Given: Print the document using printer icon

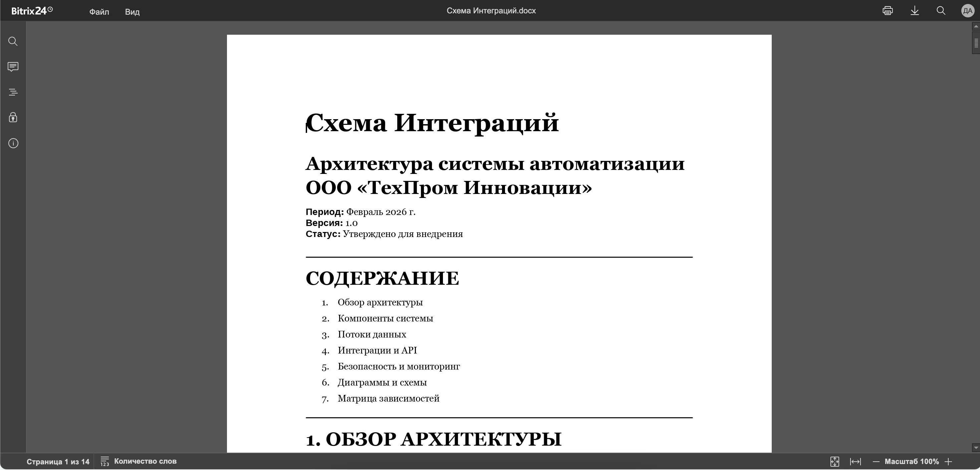Looking at the screenshot, I should point(888,11).
